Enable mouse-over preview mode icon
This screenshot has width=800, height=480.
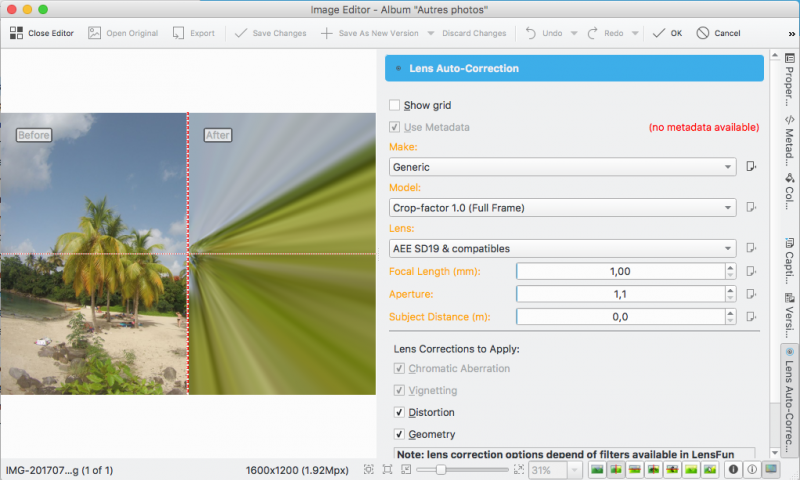pos(710,469)
